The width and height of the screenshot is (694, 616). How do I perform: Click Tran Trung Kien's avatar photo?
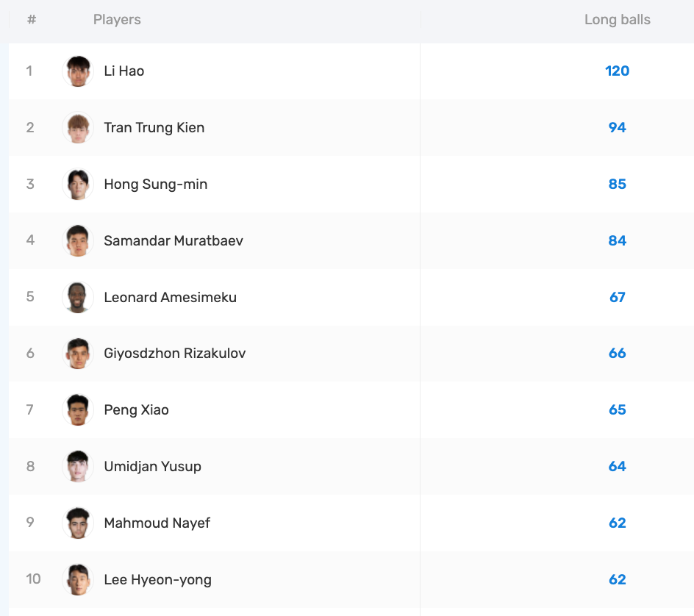(77, 128)
